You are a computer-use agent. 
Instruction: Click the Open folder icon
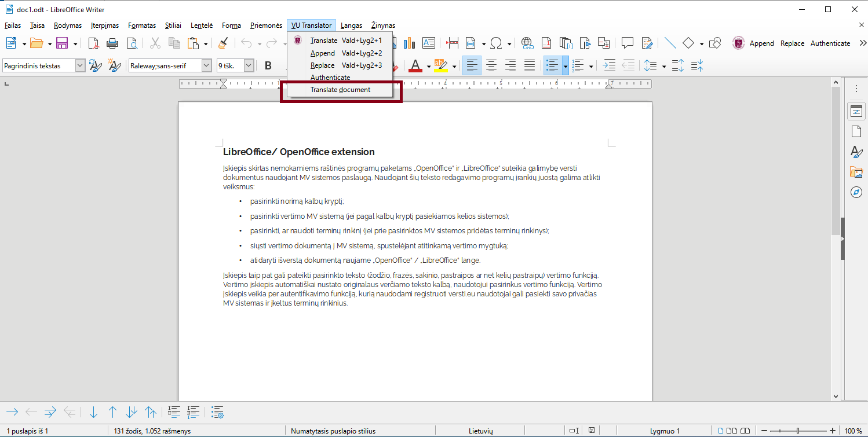pyautogui.click(x=37, y=43)
